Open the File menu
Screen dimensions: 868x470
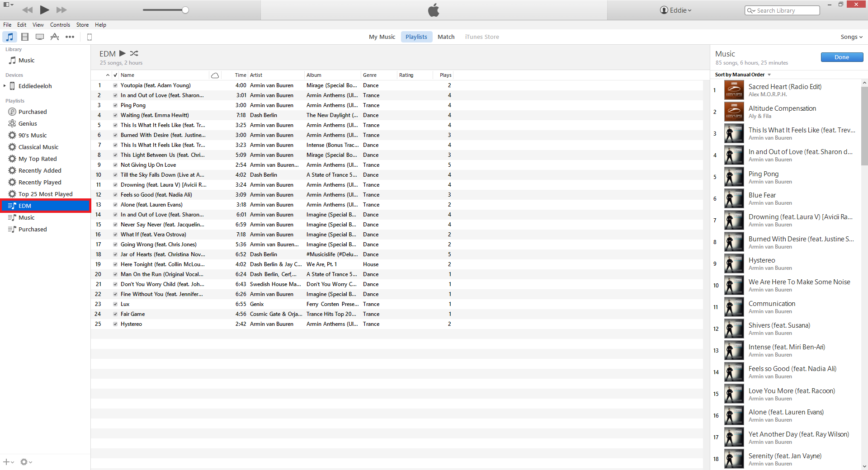(7, 25)
